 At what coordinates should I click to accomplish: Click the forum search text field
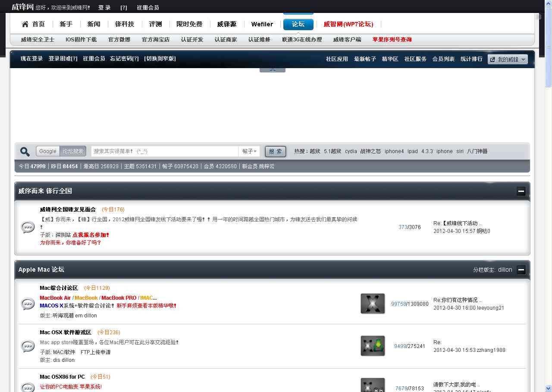tap(165, 151)
